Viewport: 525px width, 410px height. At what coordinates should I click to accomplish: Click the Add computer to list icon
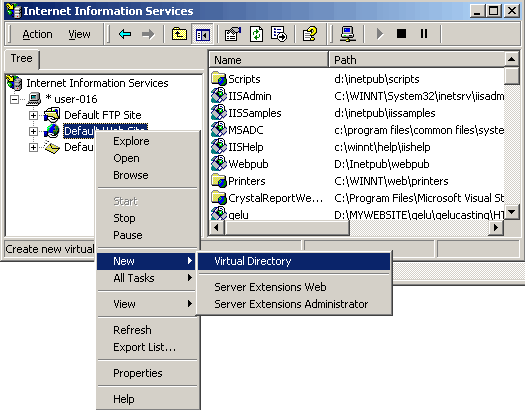[x=348, y=34]
